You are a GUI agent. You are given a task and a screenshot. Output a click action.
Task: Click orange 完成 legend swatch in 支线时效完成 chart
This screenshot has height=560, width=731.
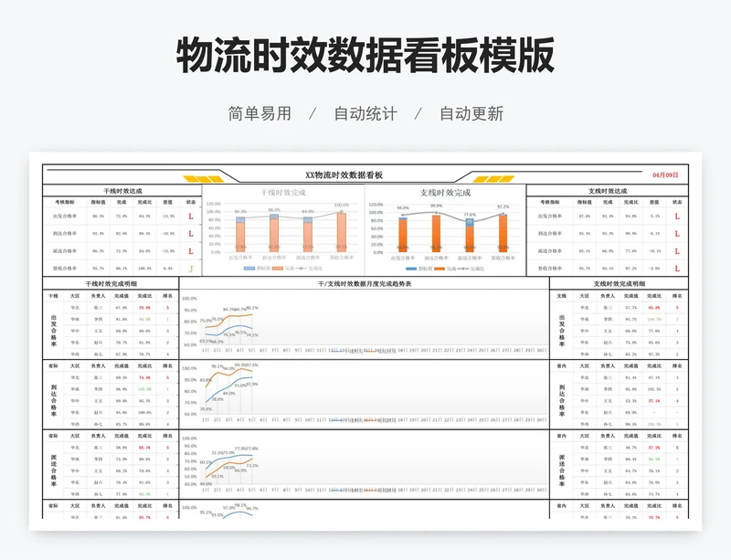pyautogui.click(x=440, y=269)
